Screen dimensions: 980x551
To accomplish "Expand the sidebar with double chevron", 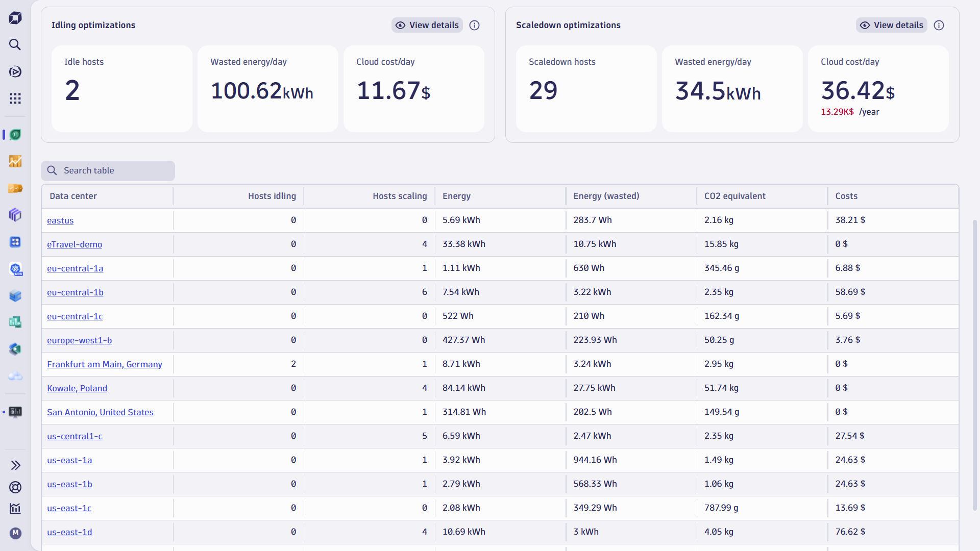I will click(x=15, y=465).
